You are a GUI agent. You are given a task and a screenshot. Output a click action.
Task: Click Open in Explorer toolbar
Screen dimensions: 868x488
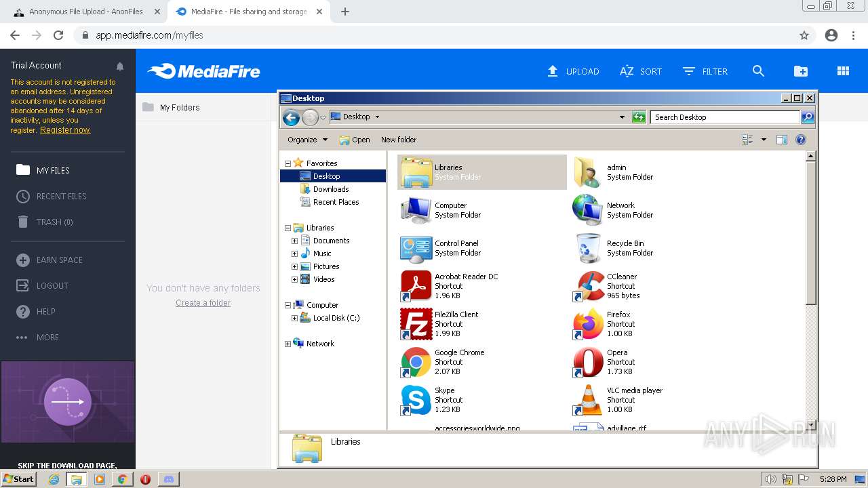(355, 140)
